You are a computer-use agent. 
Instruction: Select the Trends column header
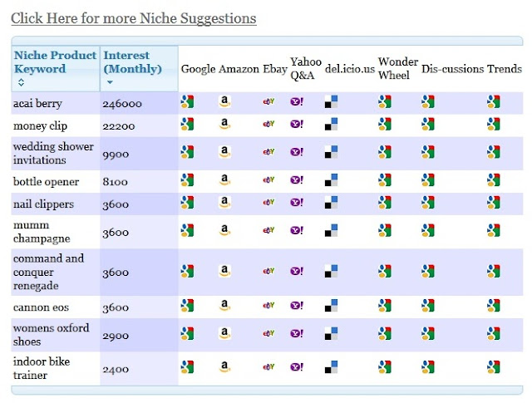505,69
